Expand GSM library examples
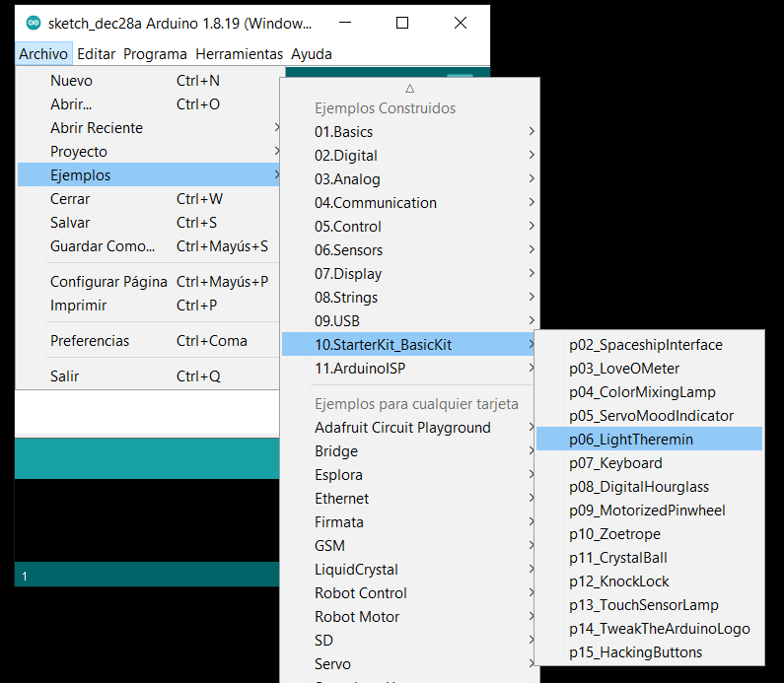Image resolution: width=784 pixels, height=683 pixels. click(x=410, y=546)
